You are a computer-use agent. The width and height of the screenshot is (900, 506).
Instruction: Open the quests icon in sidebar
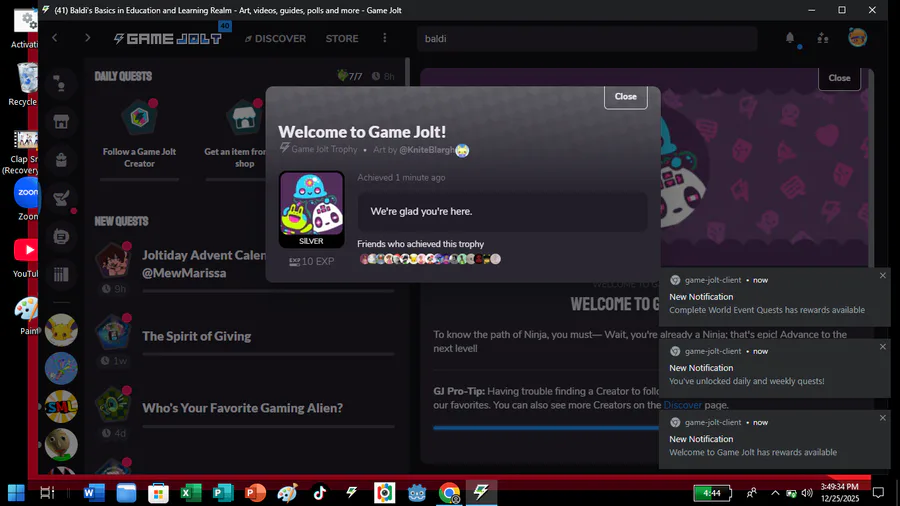point(61,198)
